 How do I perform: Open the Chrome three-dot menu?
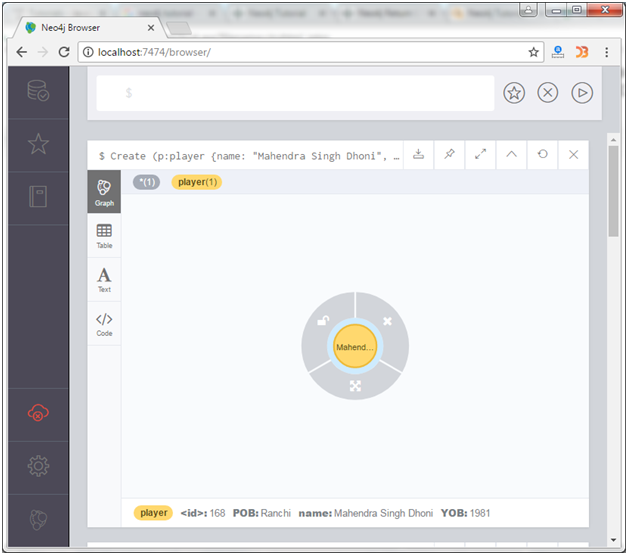(606, 52)
